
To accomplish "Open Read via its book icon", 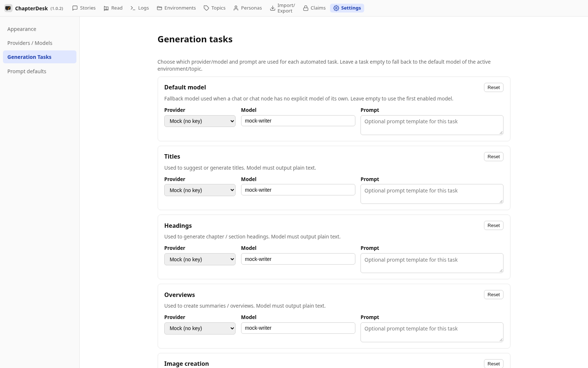I will [x=106, y=8].
